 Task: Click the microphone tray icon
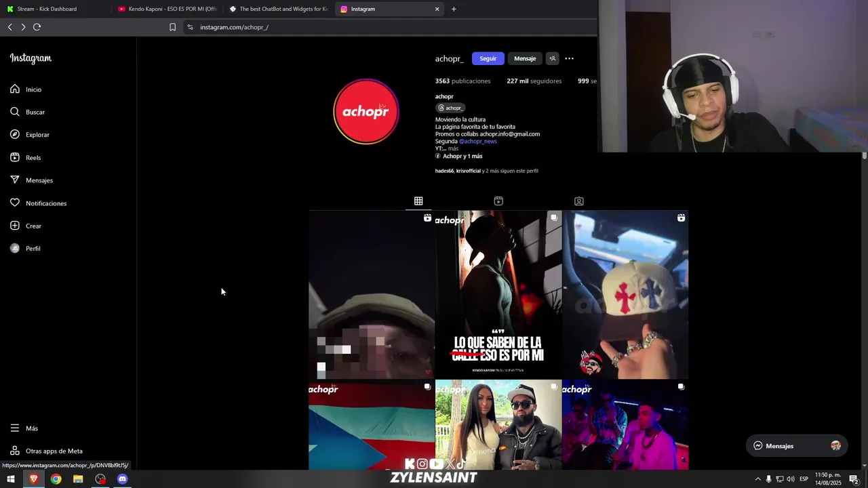coord(768,479)
